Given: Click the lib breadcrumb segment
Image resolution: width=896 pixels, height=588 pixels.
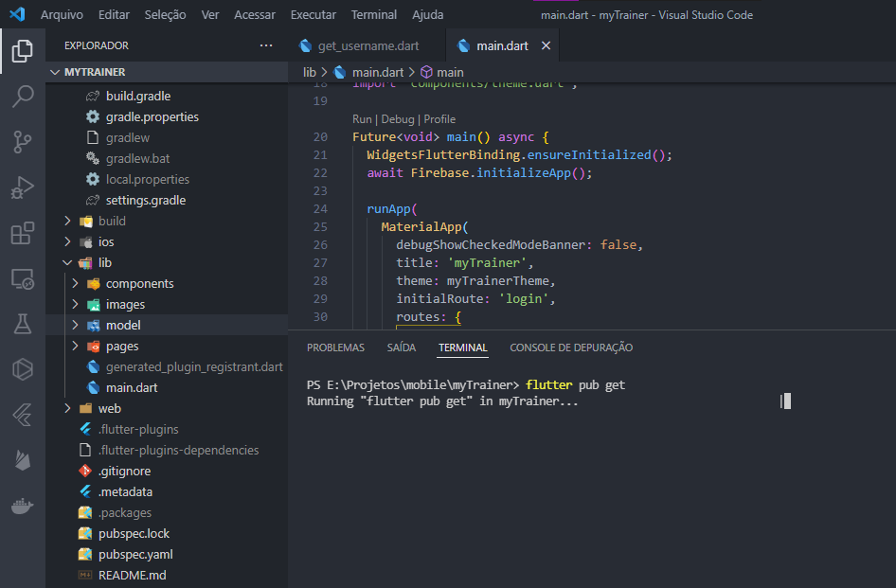Looking at the screenshot, I should point(309,72).
